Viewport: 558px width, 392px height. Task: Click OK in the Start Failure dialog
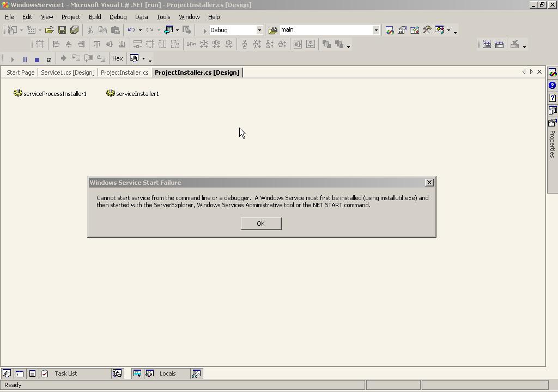click(261, 224)
